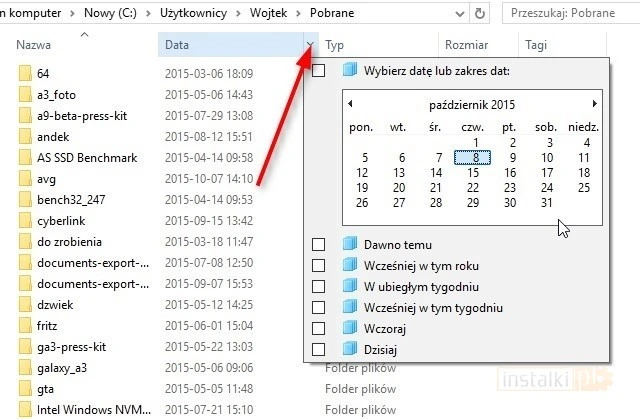Expand the Data column filter dropdown arrow
The image size is (640, 419).
pyautogui.click(x=311, y=46)
